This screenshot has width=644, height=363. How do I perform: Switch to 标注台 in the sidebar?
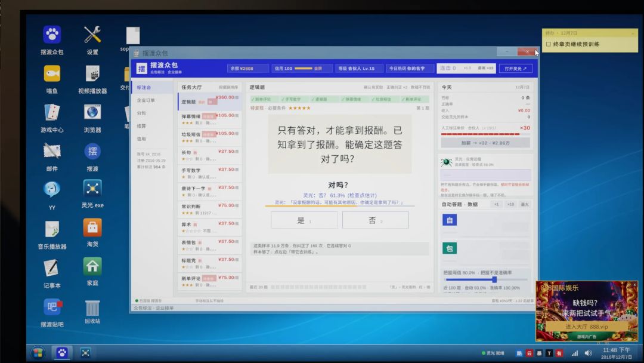(153, 88)
